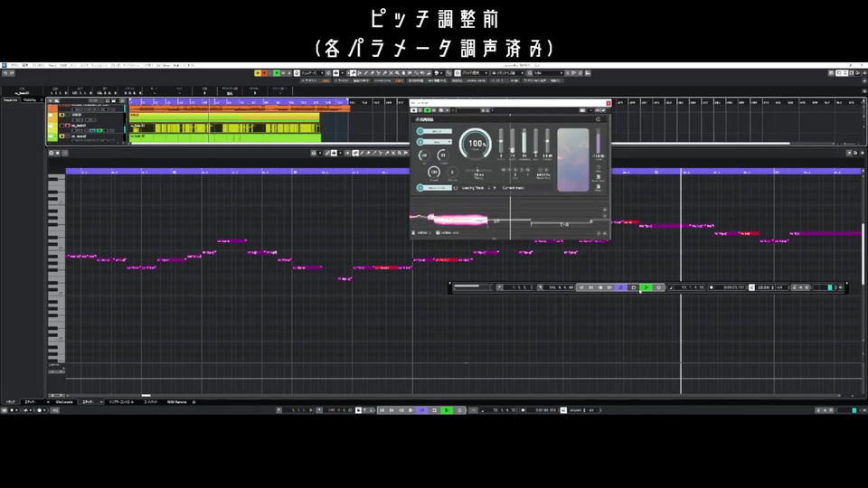The image size is (868, 488).
Task: Toggle the green activate button in plugin toolbar
Action: click(x=428, y=110)
